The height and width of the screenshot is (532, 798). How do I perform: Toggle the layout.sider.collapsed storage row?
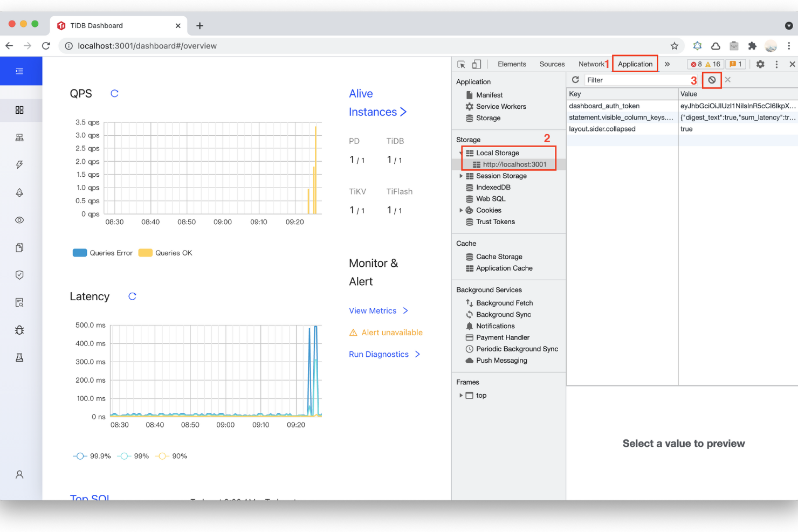pos(602,129)
